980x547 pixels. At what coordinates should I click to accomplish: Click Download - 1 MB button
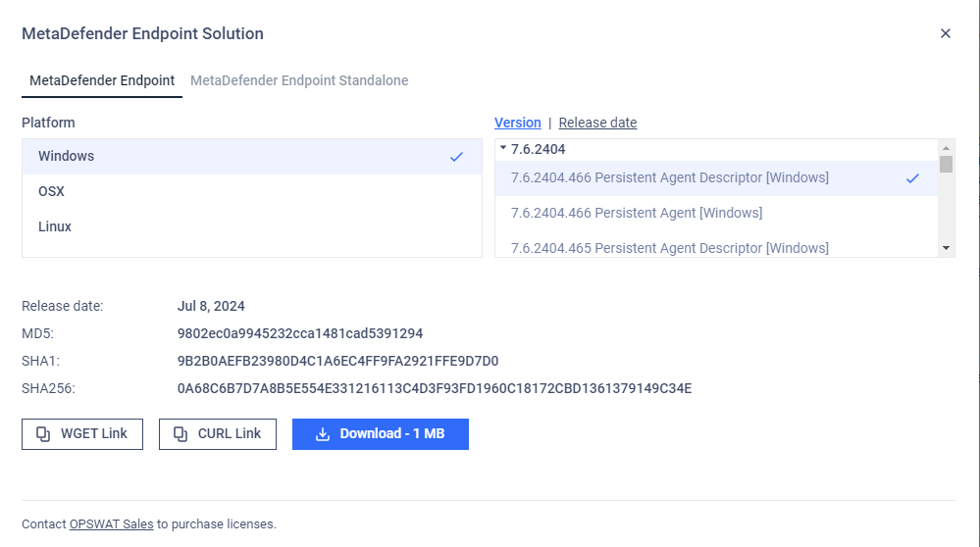pyautogui.click(x=381, y=434)
